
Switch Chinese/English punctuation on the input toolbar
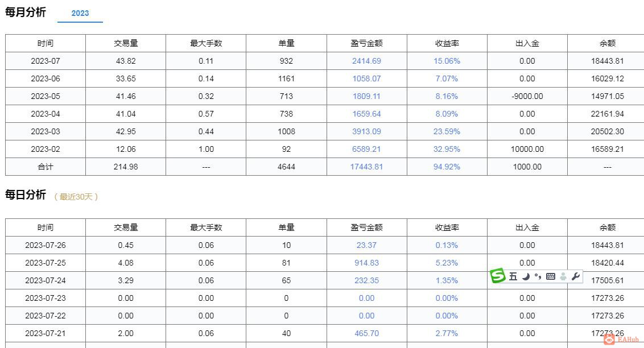pos(538,277)
